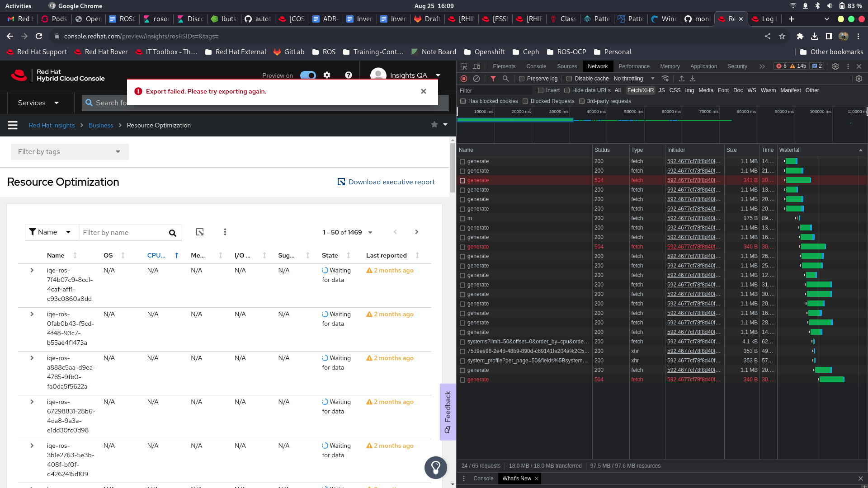Open the Business breadcrumb link
Viewport: 868px width, 488px height.
101,125
